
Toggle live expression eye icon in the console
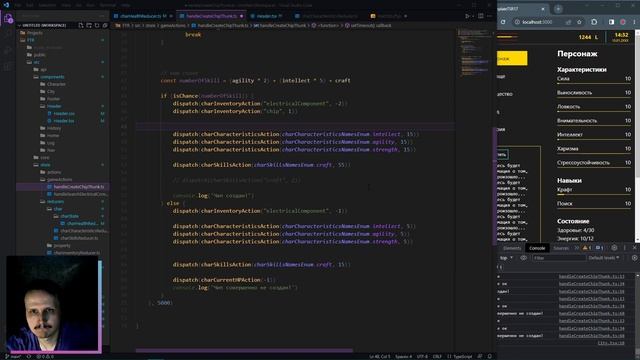(523, 258)
